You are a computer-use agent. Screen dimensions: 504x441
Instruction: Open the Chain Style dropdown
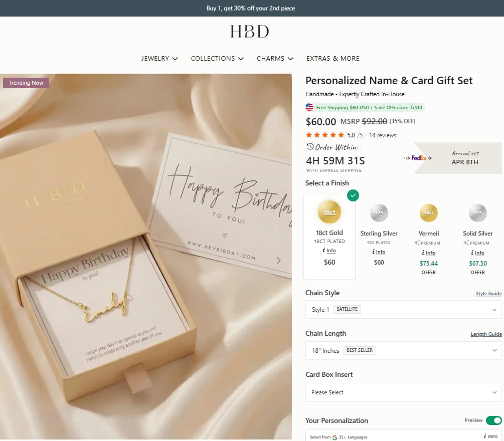pos(403,309)
